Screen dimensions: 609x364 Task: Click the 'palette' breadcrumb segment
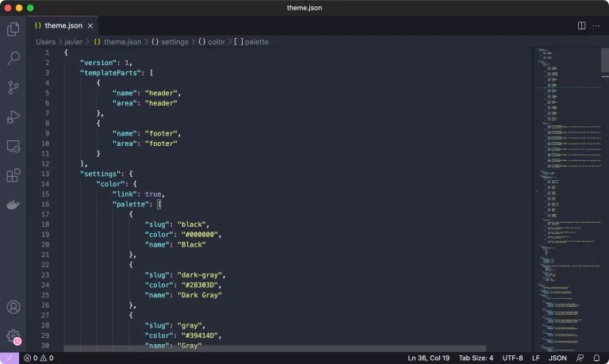pos(251,41)
